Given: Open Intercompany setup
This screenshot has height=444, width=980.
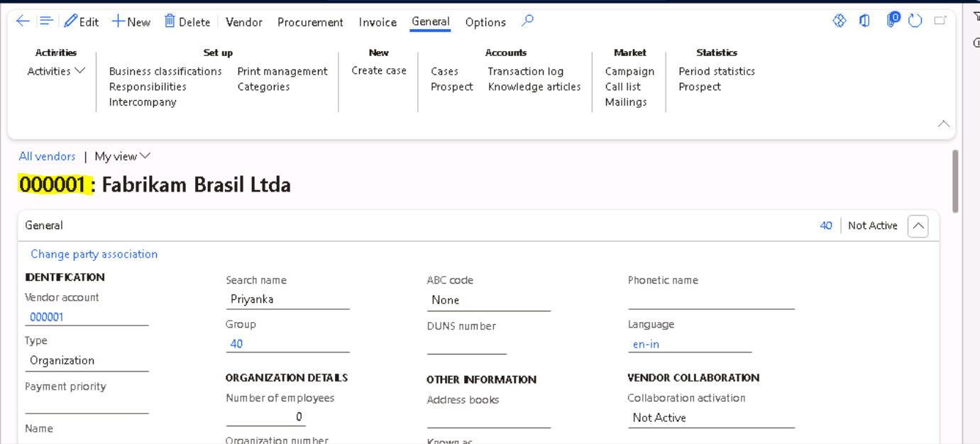Looking at the screenshot, I should coord(143,102).
